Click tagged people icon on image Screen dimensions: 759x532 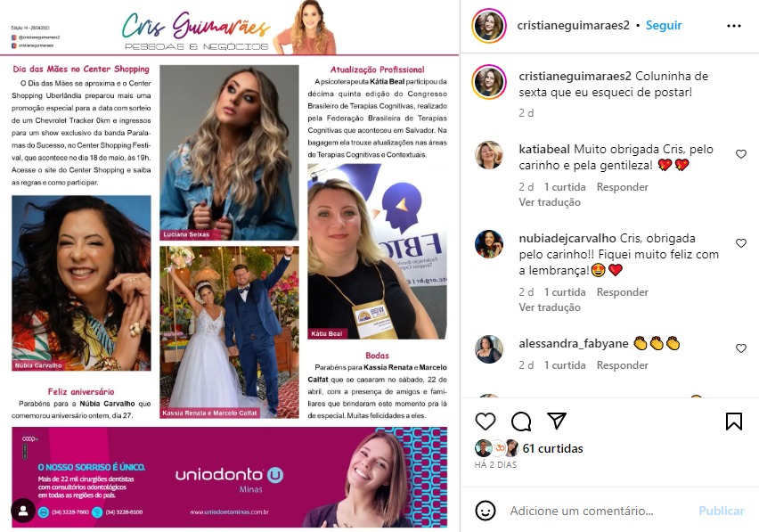tap(23, 511)
